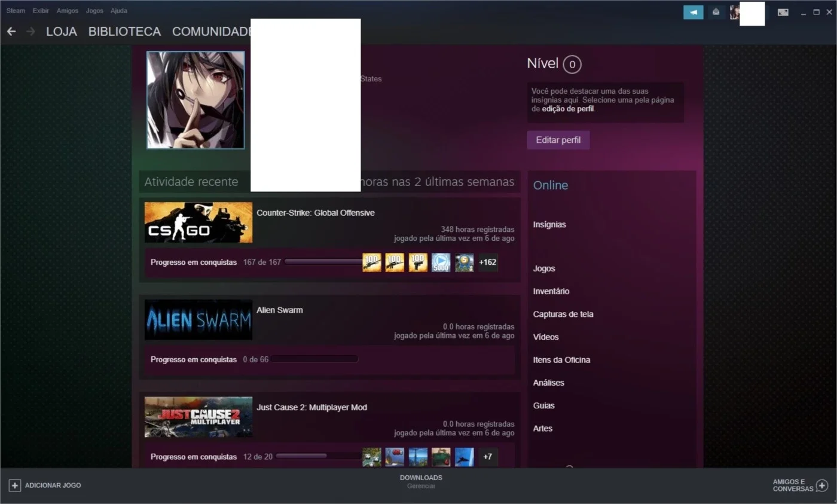
Task: Open the envelope inbox icon
Action: coord(717,12)
